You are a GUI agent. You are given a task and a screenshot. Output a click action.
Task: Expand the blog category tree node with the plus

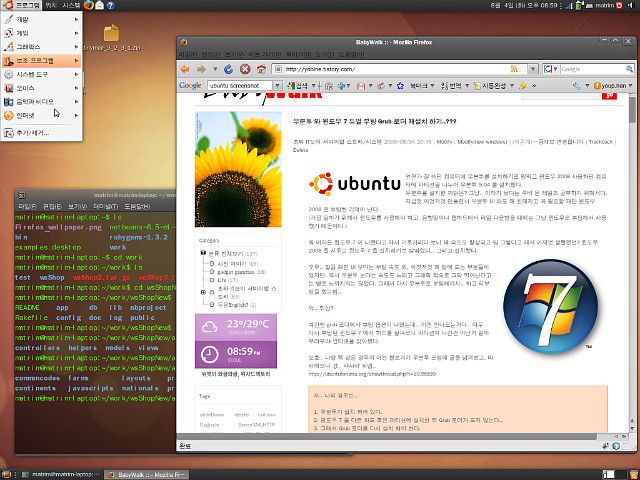click(x=203, y=292)
